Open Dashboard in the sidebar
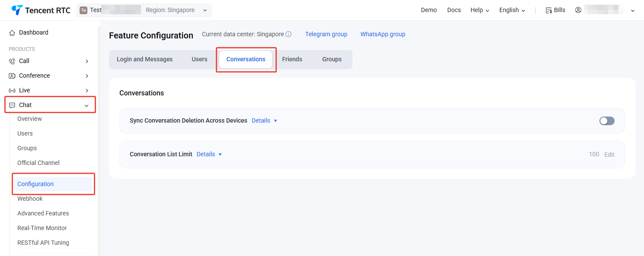 34,32
